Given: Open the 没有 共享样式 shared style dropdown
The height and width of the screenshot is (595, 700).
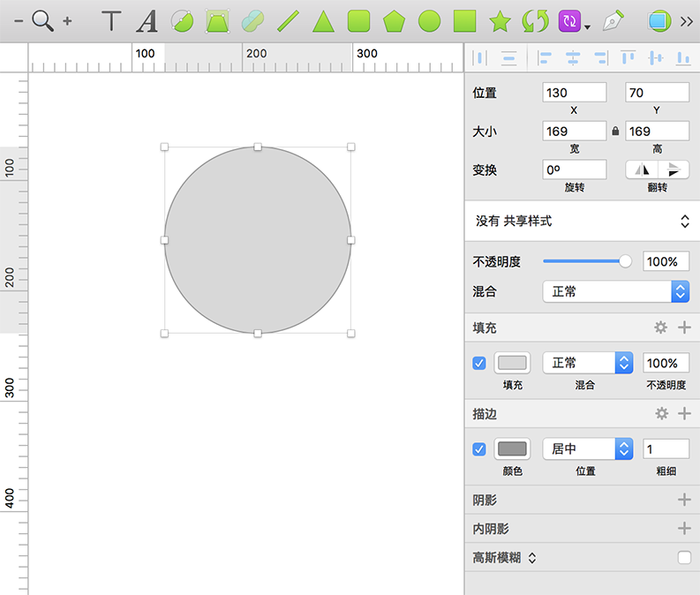Looking at the screenshot, I should [x=582, y=221].
